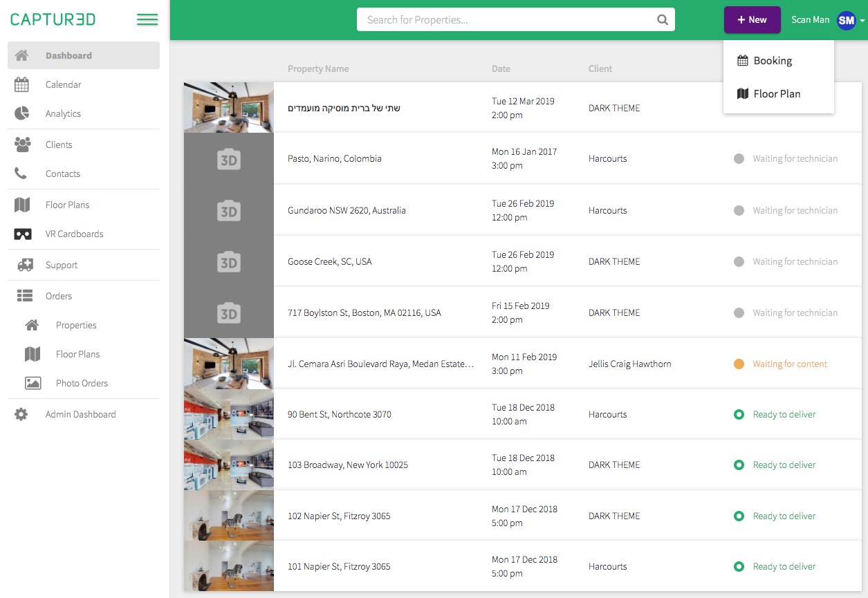Click the Clients people icon
This screenshot has width=868, height=598.
(x=23, y=144)
